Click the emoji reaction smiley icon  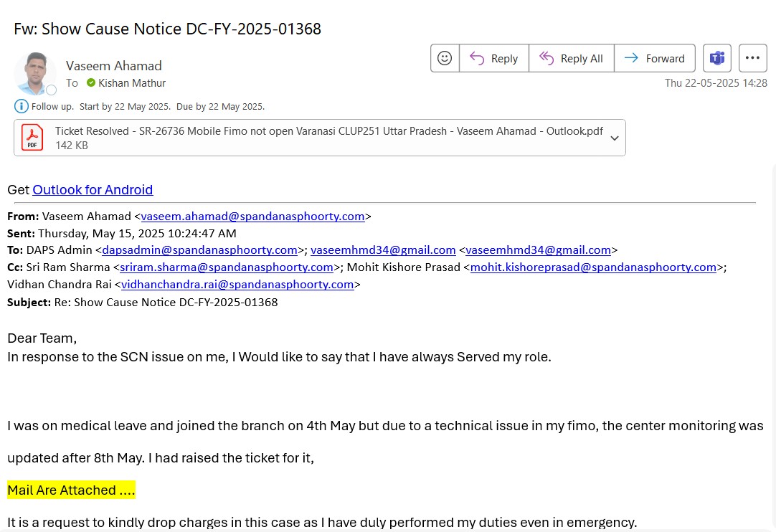[445, 58]
